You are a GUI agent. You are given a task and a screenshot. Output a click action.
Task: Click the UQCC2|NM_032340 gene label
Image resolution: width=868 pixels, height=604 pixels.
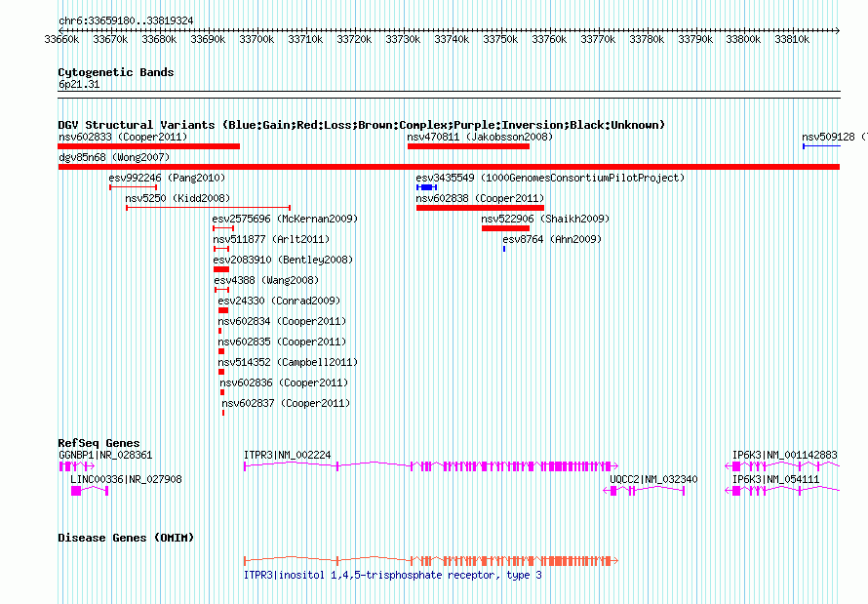point(653,479)
